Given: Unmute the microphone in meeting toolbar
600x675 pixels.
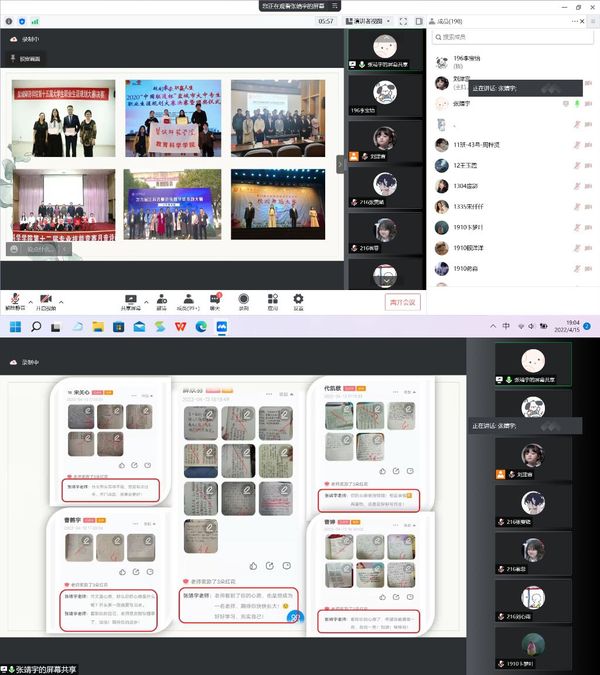Looking at the screenshot, I should point(16,299).
